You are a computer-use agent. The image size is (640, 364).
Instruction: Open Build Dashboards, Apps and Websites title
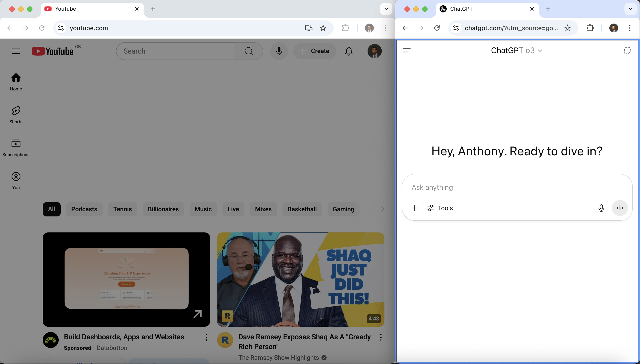(124, 337)
